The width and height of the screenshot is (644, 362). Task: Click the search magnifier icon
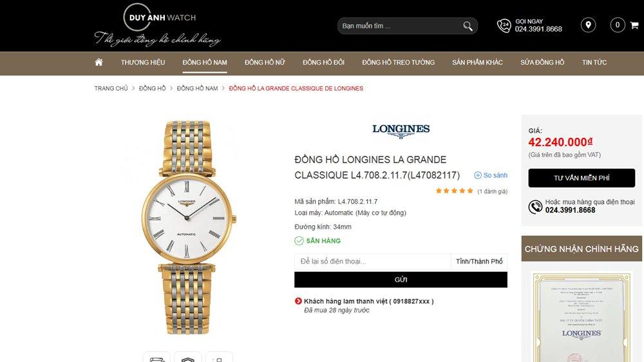(x=468, y=26)
